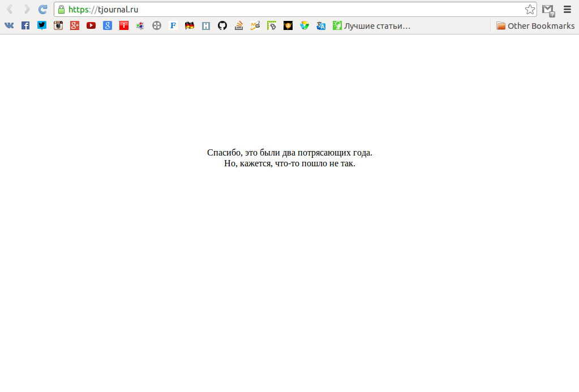Open the VK bookmark

coord(9,25)
